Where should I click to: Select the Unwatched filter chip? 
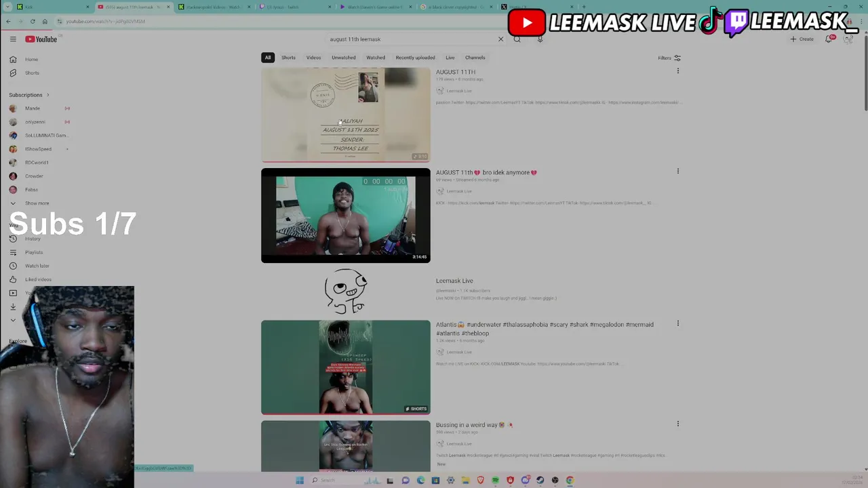(x=343, y=58)
